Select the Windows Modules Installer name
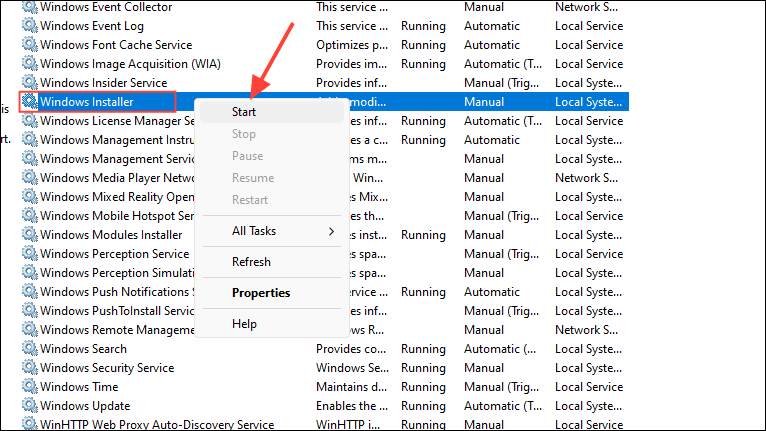Image resolution: width=766 pixels, height=431 pixels. [x=111, y=235]
